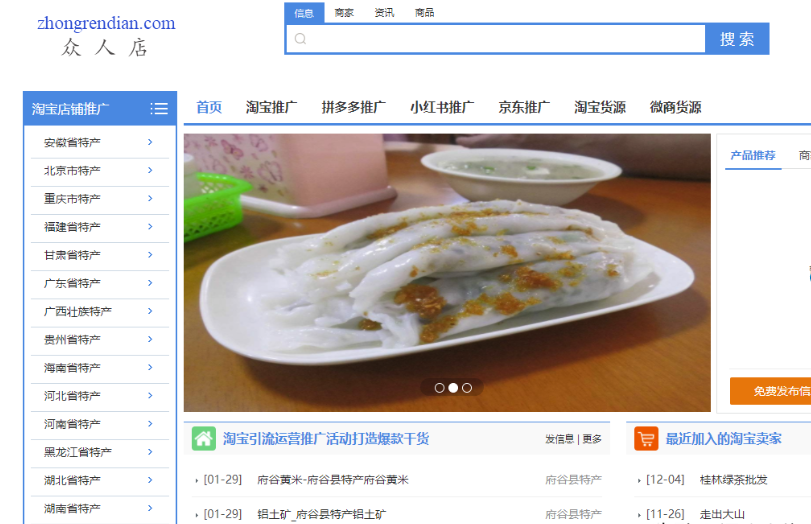The width and height of the screenshot is (811, 524).
Task: Expand the 广东省特产 chevron
Action: (x=150, y=283)
